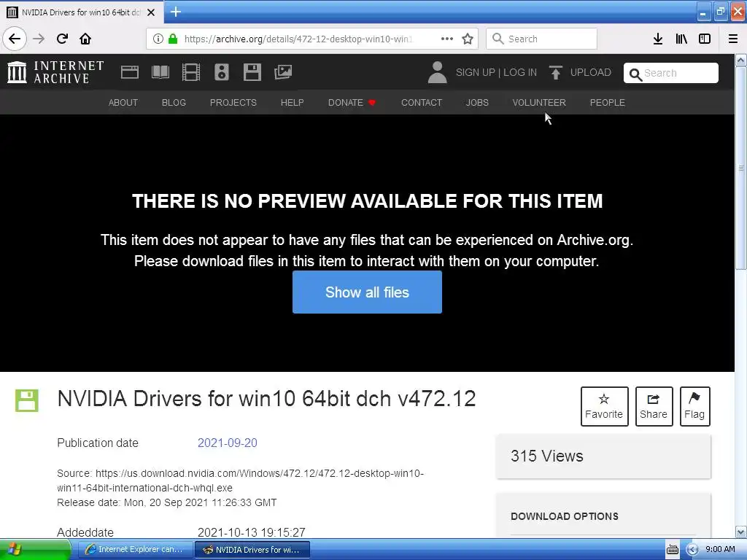
Task: Reload the current page
Action: click(x=62, y=39)
